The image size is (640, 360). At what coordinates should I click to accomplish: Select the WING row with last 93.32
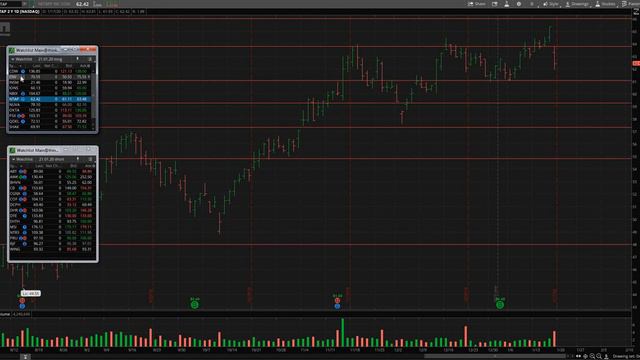(x=52, y=249)
